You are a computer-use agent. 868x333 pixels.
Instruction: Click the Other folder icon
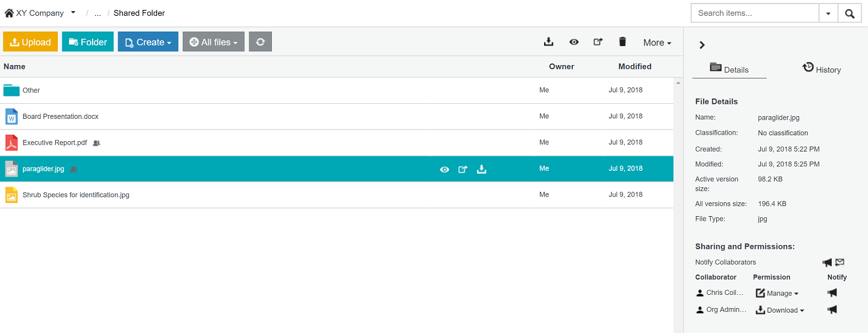11,90
